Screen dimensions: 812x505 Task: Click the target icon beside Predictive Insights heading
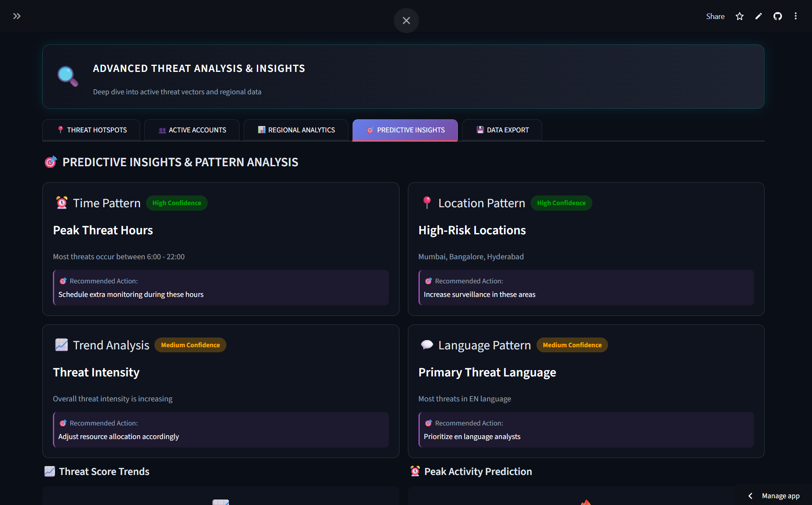point(50,162)
